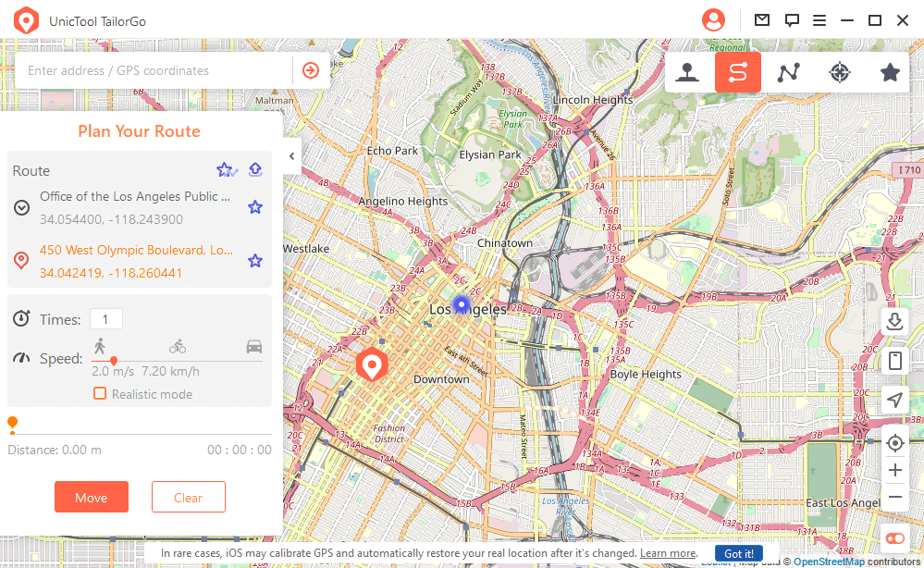
Task: Toggle the red switch at map corner
Action: pos(894,537)
